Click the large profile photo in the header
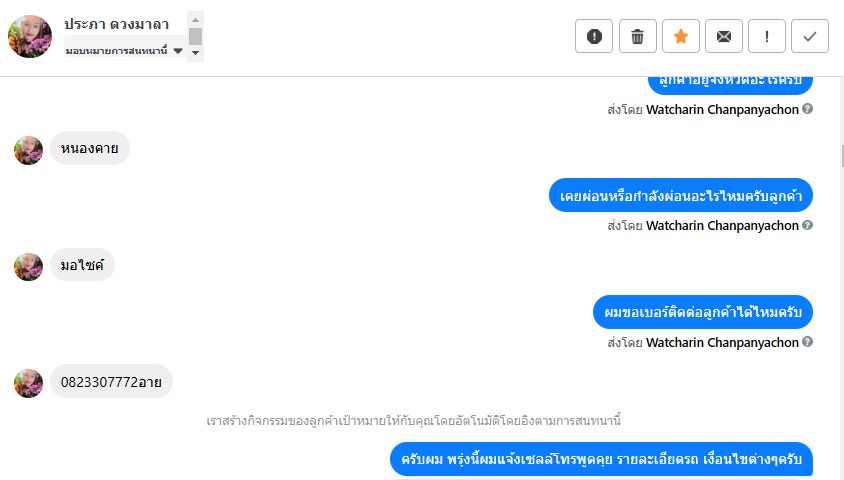The height and width of the screenshot is (480, 844). click(x=30, y=36)
